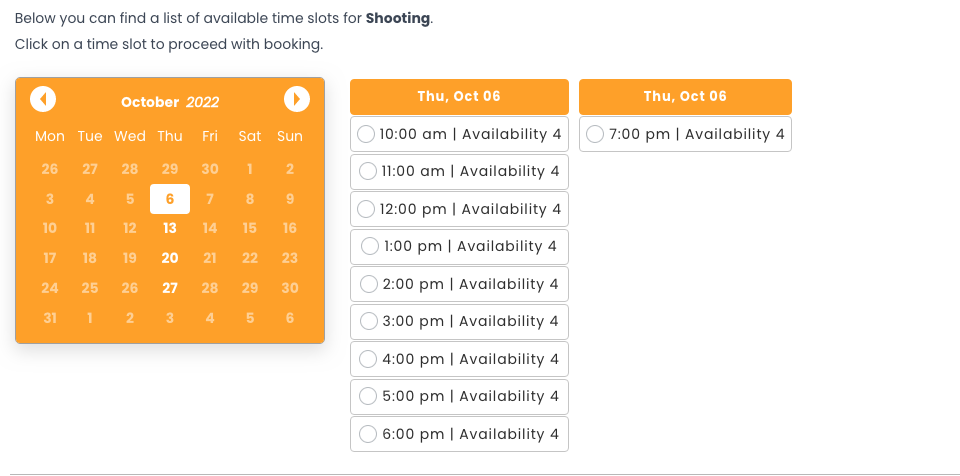The image size is (960, 476).
Task: Click the second Thu, Oct 06 column header
Action: tap(685, 96)
